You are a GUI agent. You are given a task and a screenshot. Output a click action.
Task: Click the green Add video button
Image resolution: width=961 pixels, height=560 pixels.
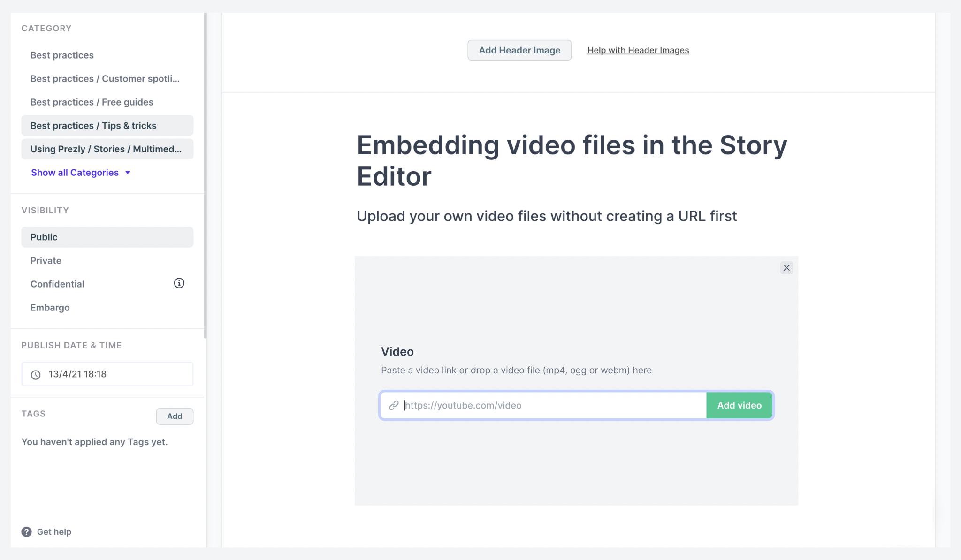point(739,405)
